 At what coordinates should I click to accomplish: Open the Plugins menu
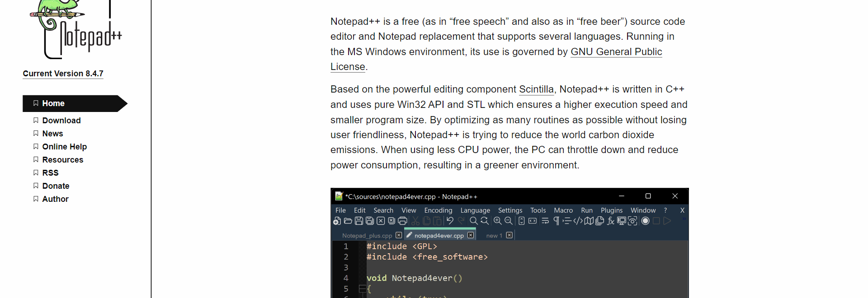[x=612, y=210]
